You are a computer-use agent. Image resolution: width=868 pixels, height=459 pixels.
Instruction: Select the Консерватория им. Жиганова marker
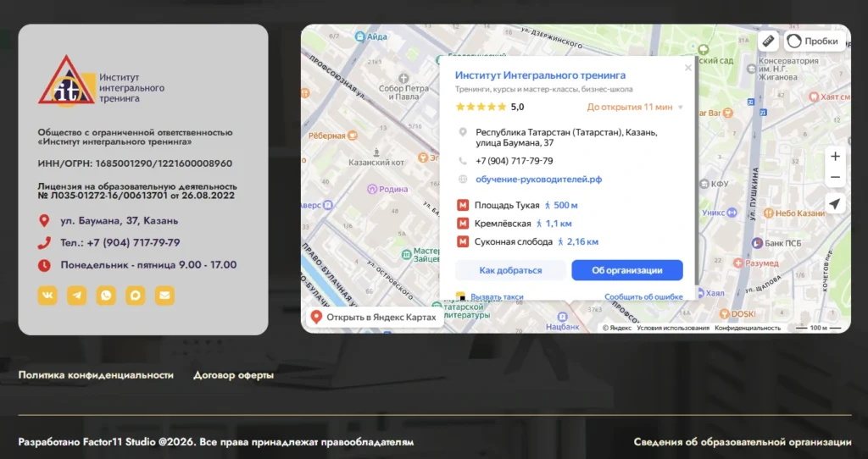click(x=751, y=69)
